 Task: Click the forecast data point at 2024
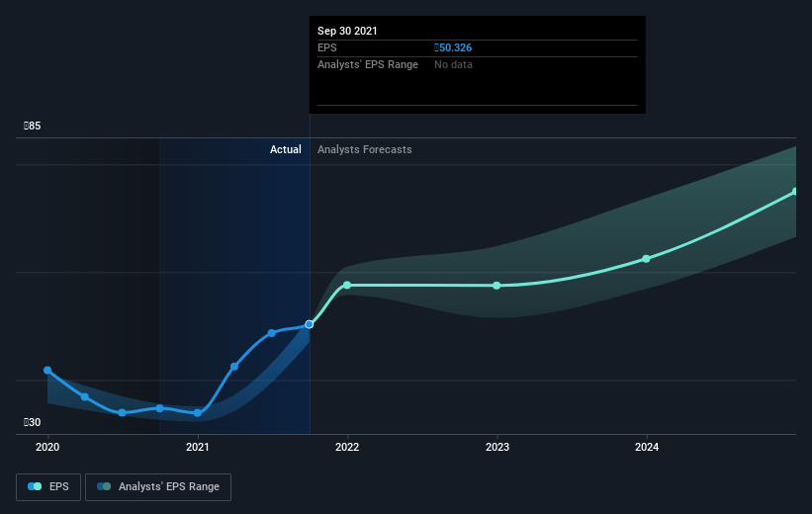coord(646,259)
